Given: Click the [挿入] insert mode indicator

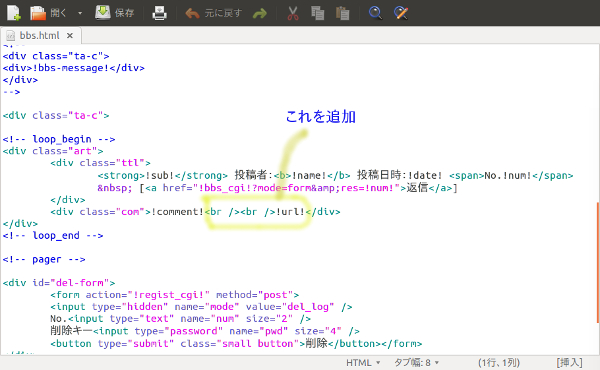Looking at the screenshot, I should tap(569, 362).
